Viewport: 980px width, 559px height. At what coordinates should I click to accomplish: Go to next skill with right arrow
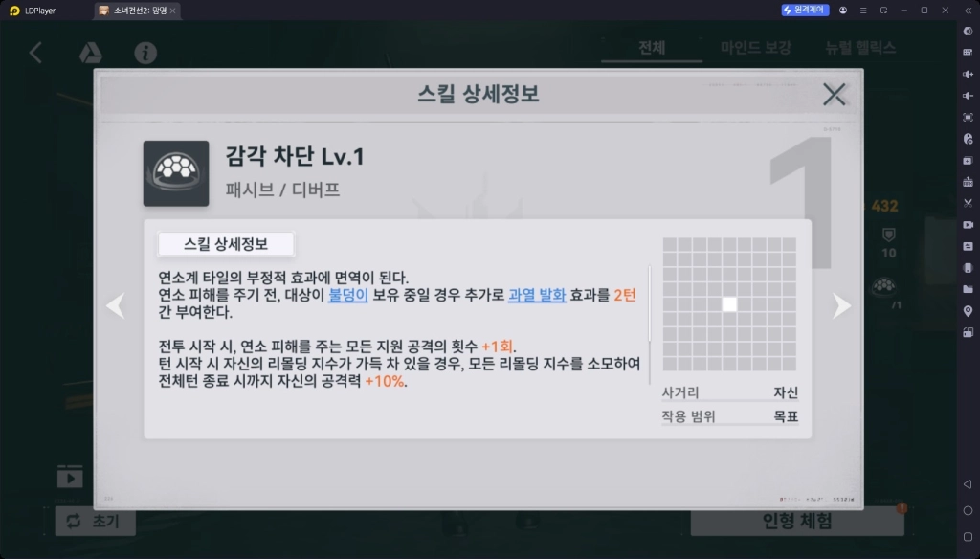[841, 305]
